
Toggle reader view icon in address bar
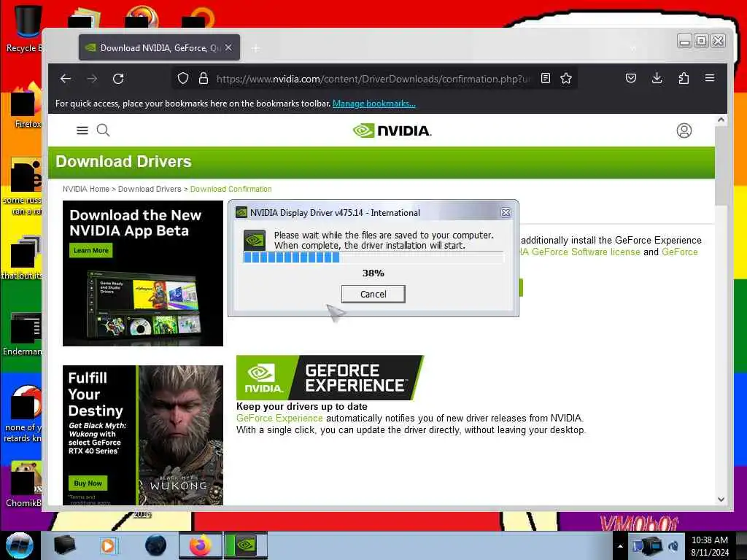(546, 79)
